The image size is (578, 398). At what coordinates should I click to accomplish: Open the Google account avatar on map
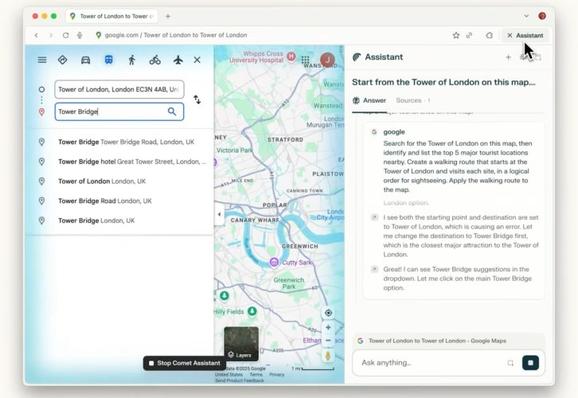(x=327, y=60)
